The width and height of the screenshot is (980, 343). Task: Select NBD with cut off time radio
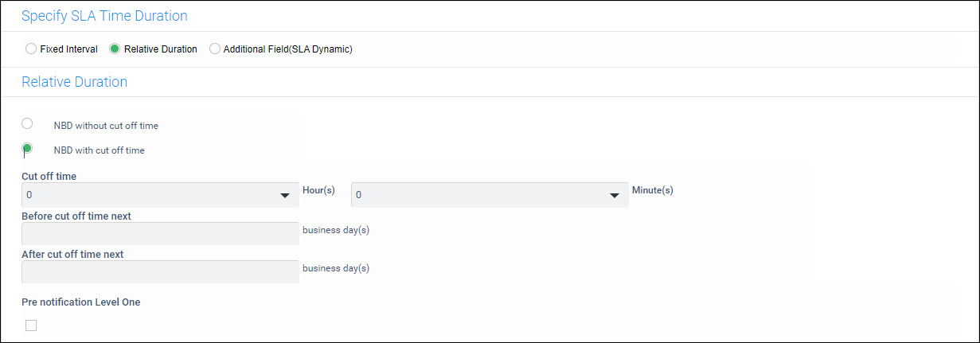pos(27,148)
